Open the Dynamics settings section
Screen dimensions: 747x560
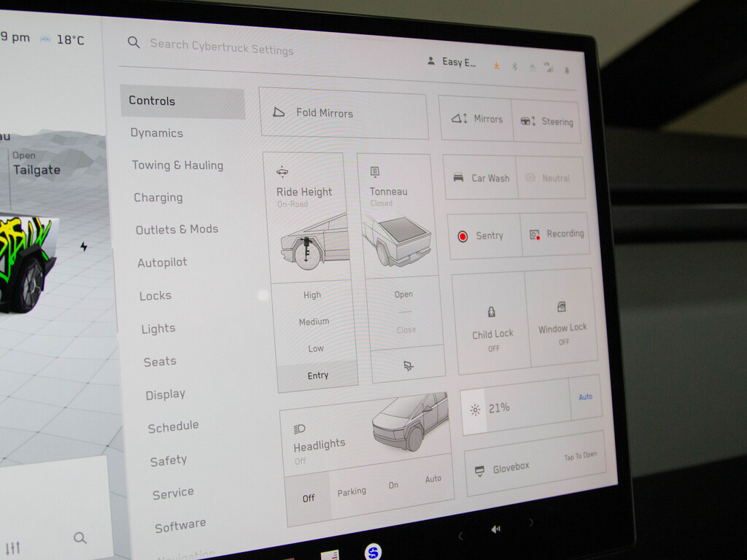click(157, 133)
